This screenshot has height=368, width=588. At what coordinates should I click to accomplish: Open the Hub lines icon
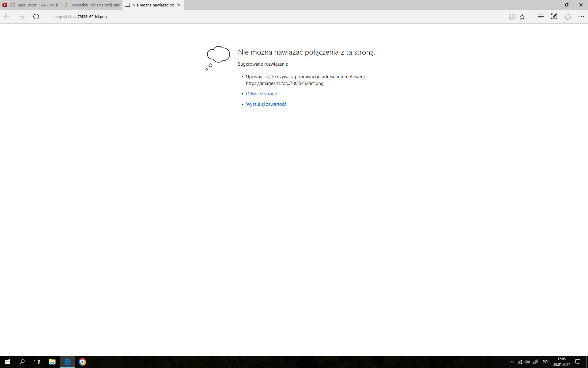point(541,17)
